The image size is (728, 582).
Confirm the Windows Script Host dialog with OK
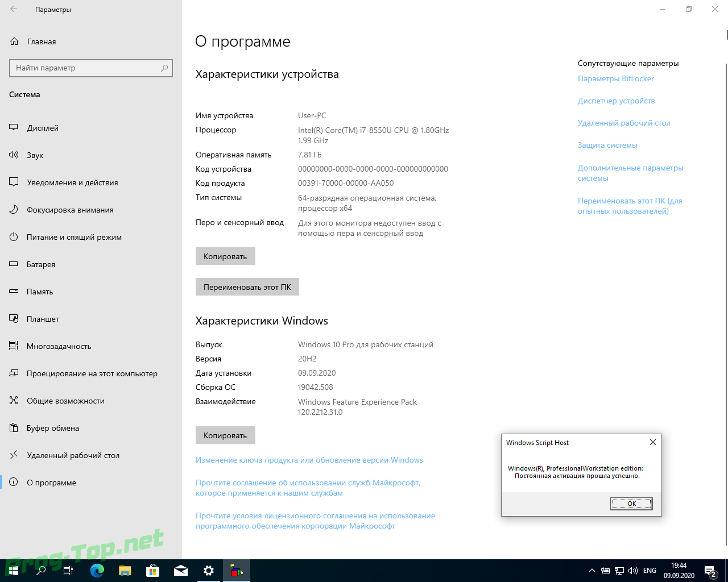pos(631,504)
